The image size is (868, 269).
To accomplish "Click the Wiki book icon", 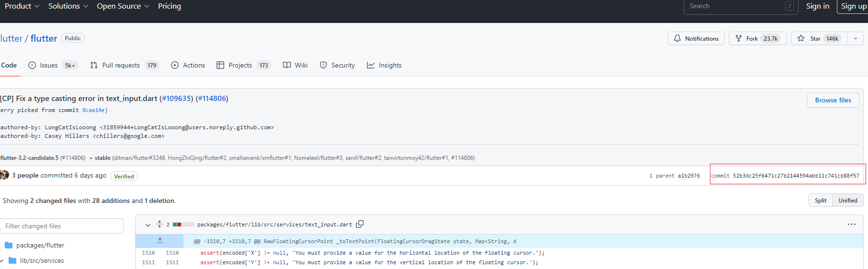I will [287, 65].
